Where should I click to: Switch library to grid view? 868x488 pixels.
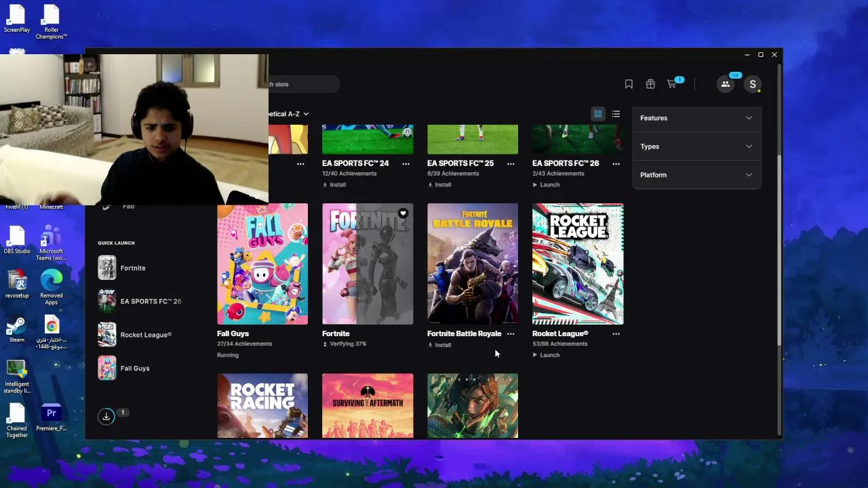598,114
